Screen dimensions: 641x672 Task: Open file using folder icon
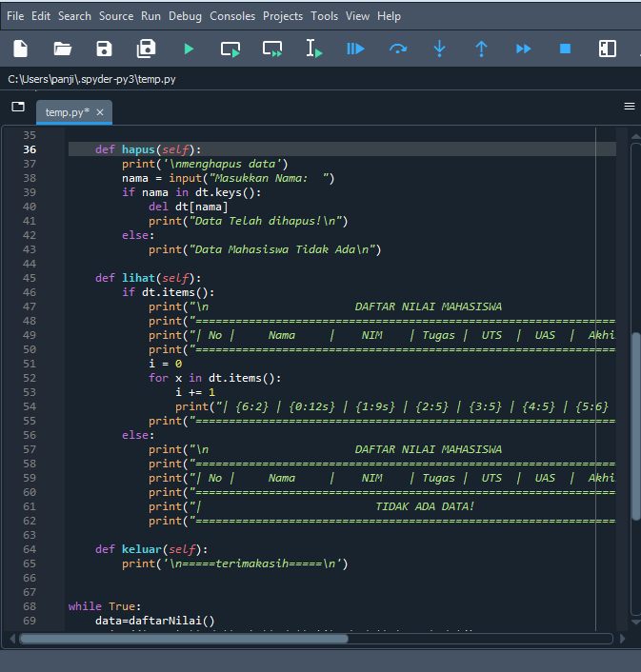63,49
